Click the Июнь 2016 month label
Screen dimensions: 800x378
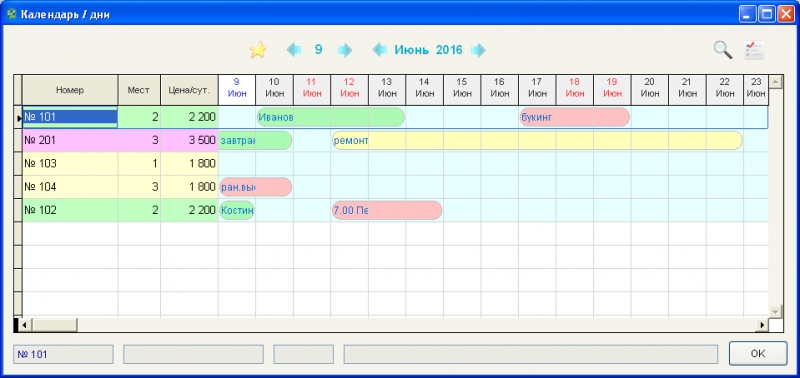(428, 50)
